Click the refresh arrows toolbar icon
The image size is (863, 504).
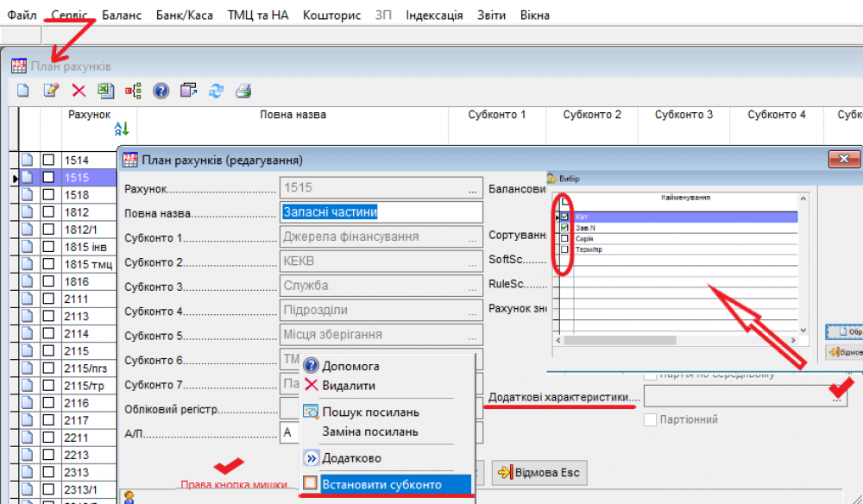(x=216, y=91)
